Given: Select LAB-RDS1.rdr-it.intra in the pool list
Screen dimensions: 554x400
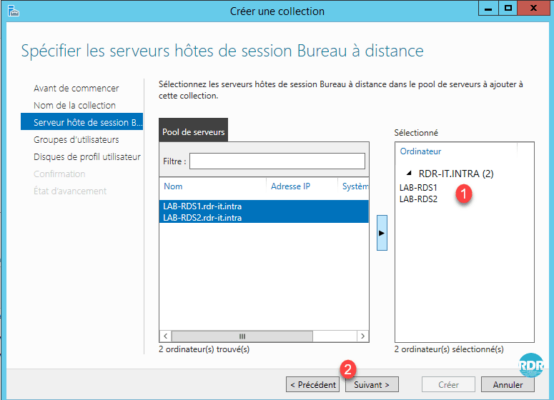Looking at the screenshot, I should pyautogui.click(x=264, y=206).
